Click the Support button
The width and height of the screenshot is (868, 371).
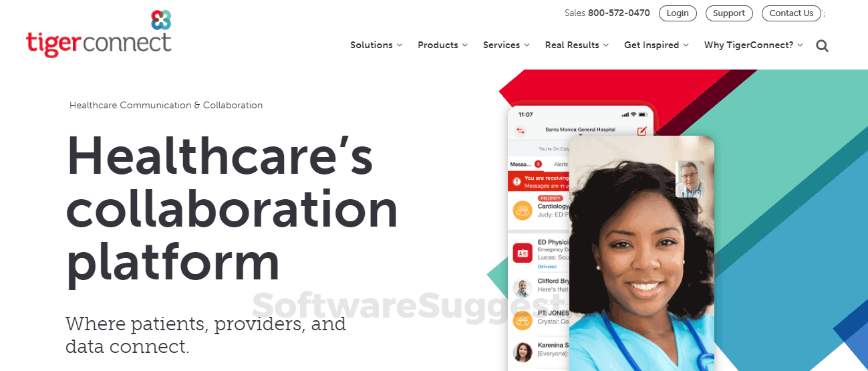pos(729,13)
